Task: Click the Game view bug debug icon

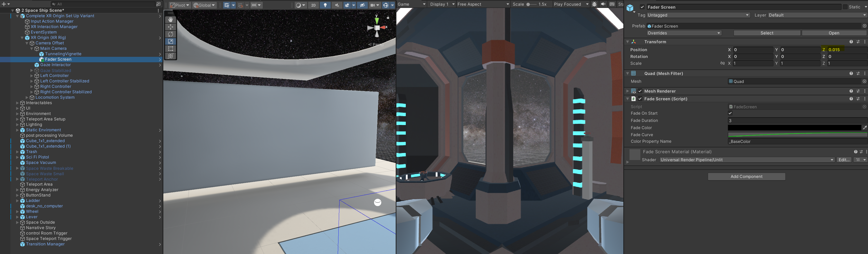Action: click(x=594, y=4)
